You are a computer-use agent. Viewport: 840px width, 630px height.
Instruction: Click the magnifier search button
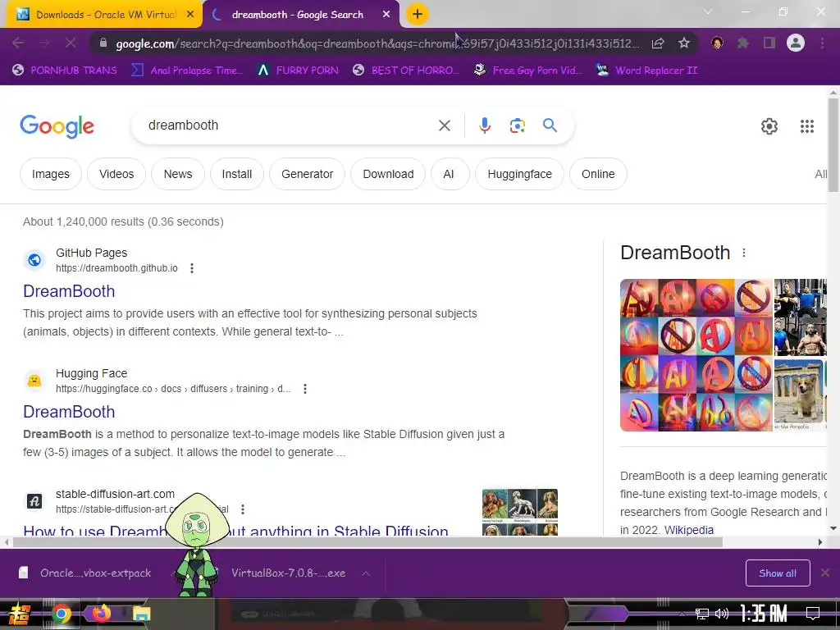[550, 126]
